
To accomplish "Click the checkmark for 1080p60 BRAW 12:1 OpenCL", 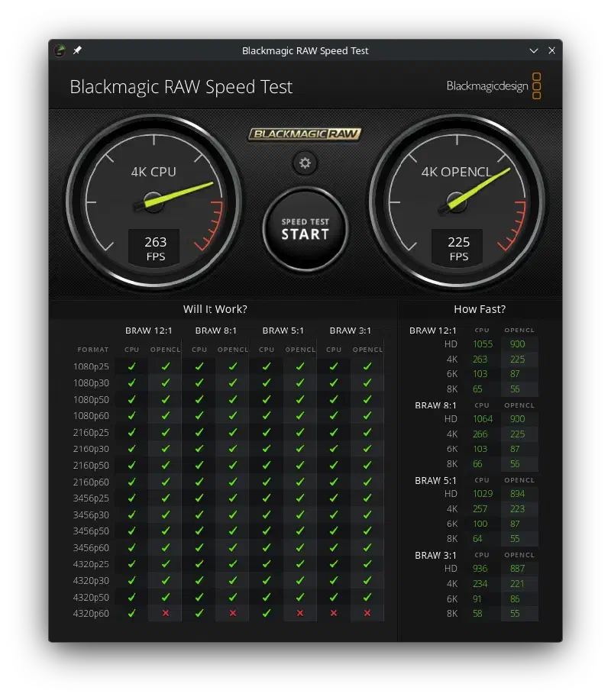I will 166,415.
